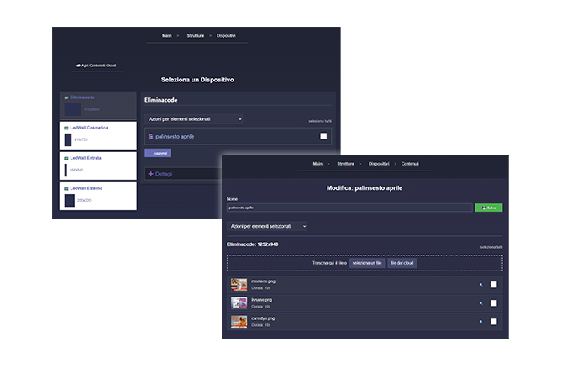Click Strutture breadcrumb in Modifica window
The image size is (588, 368).
(x=345, y=164)
